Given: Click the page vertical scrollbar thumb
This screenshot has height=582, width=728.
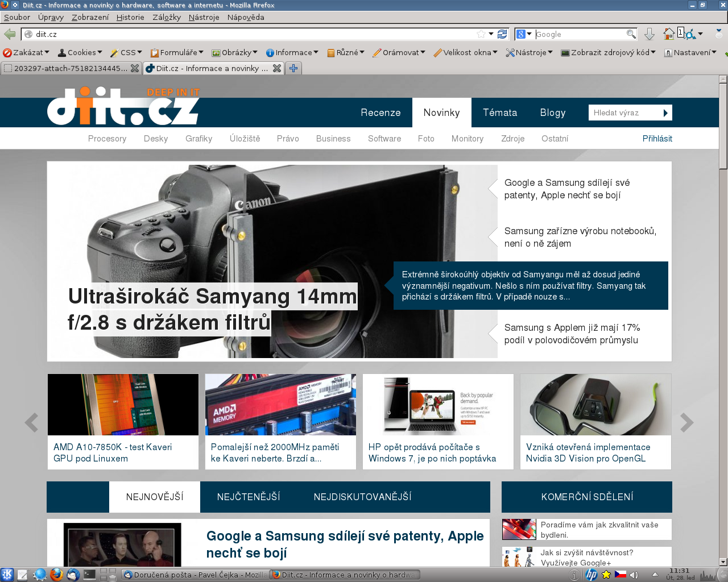Looking at the screenshot, I should 723,126.
